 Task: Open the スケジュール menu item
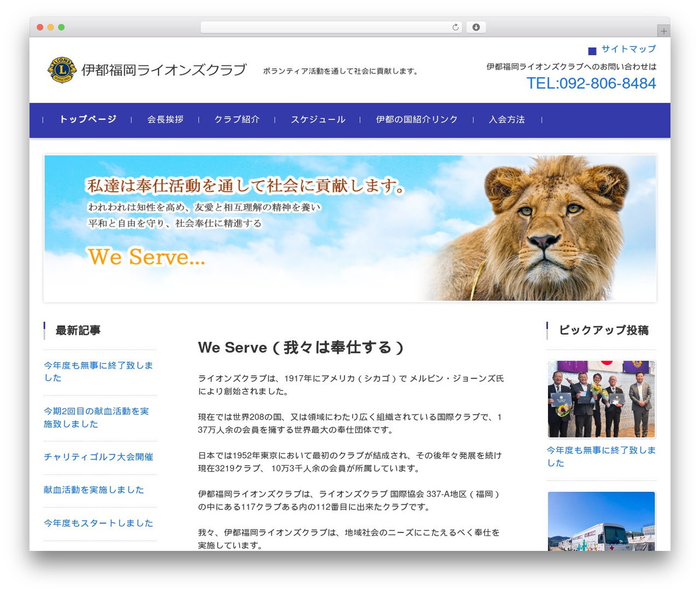tap(318, 119)
